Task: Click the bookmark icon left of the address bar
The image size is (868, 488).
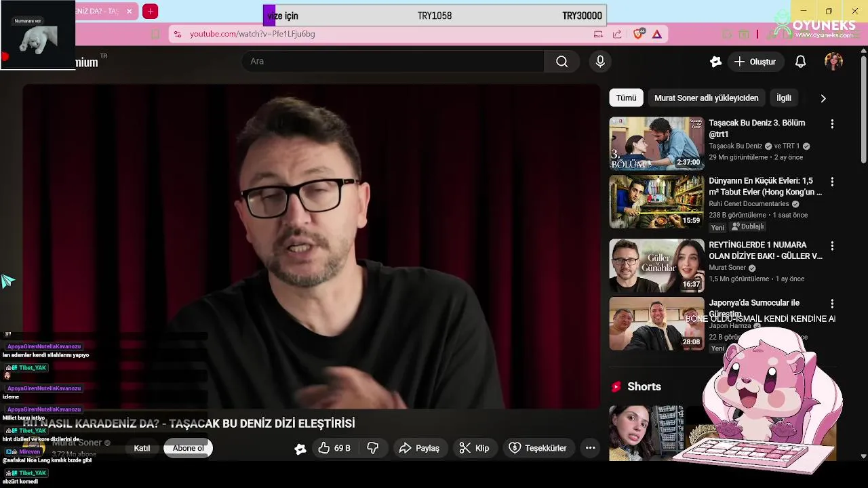Action: click(x=155, y=34)
